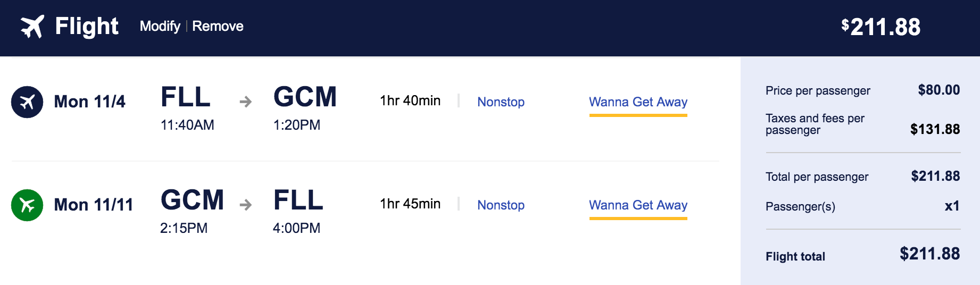
Task: Select Remove link in flight header
Action: (x=218, y=26)
